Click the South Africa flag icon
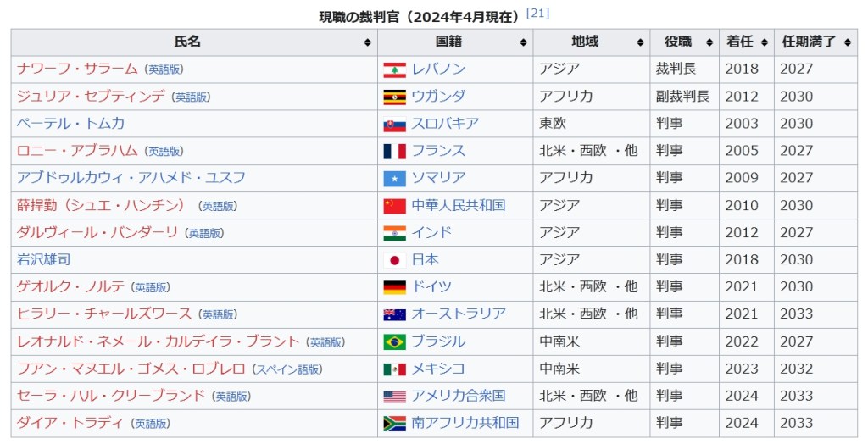The width and height of the screenshot is (868, 444). (x=394, y=423)
